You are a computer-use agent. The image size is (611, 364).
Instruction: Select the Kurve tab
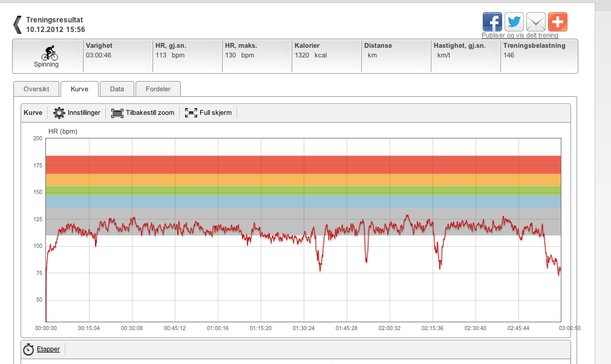[79, 89]
